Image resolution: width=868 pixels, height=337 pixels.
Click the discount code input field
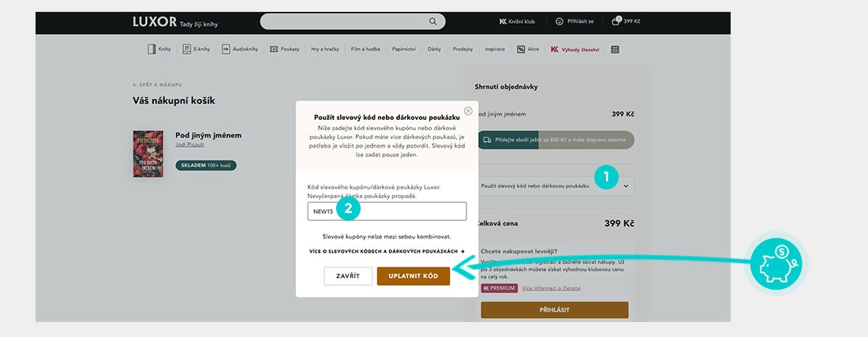387,212
